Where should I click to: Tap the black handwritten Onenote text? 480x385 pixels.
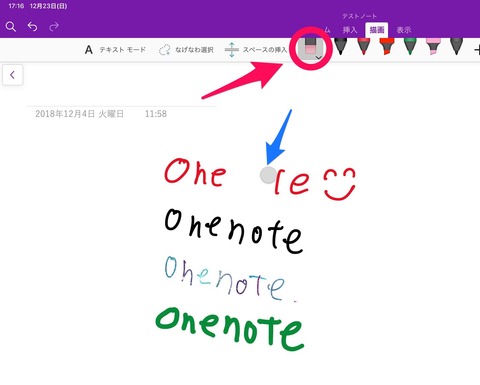234,231
